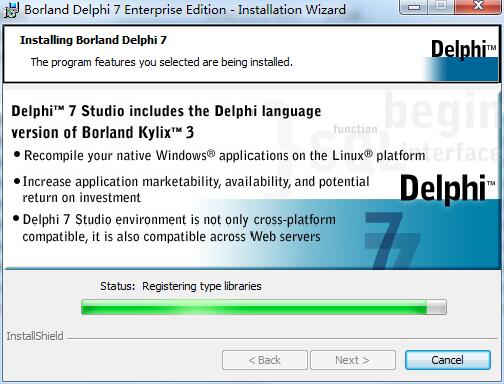Click the unfilled end of progress bar

pos(436,307)
